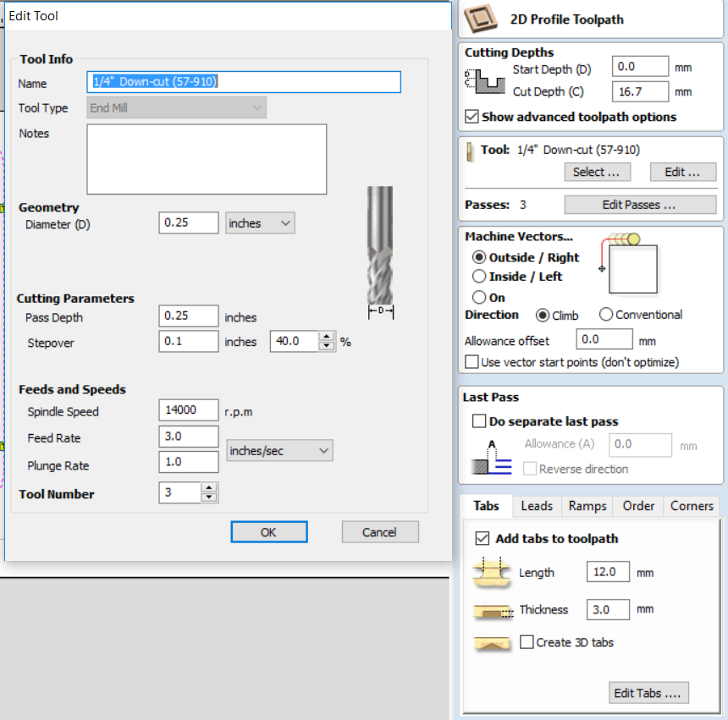
Task: Click the Edit Passes ... button
Action: (640, 205)
